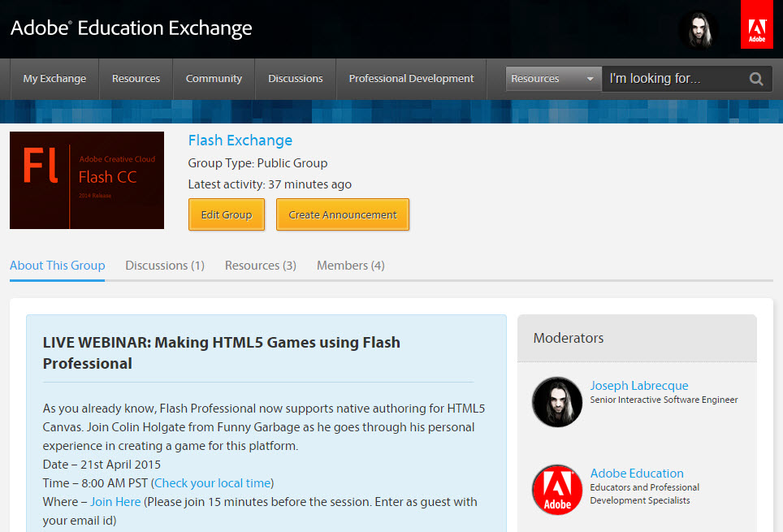The width and height of the screenshot is (783, 532).
Task: Click the Adobe logo in the header
Action: point(756,24)
